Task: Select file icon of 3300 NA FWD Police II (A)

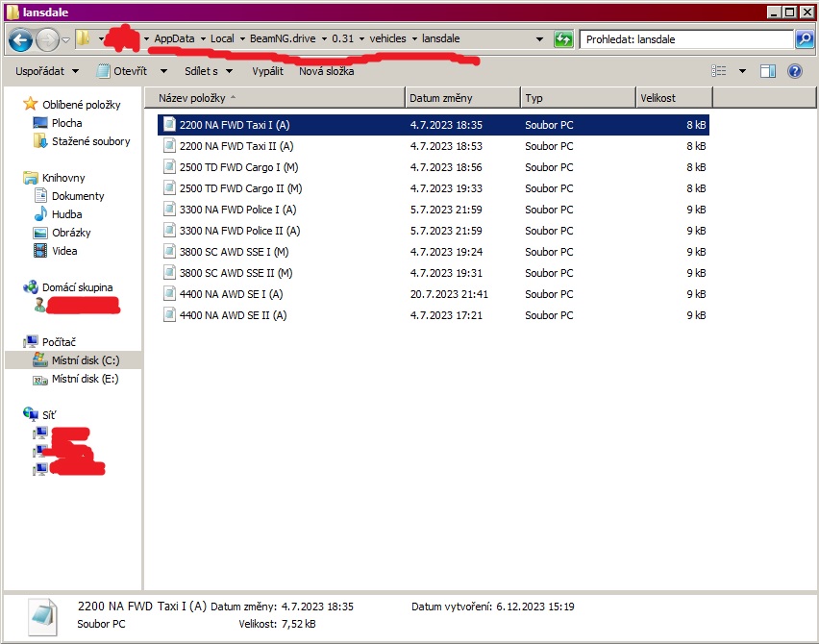Action: pos(169,231)
